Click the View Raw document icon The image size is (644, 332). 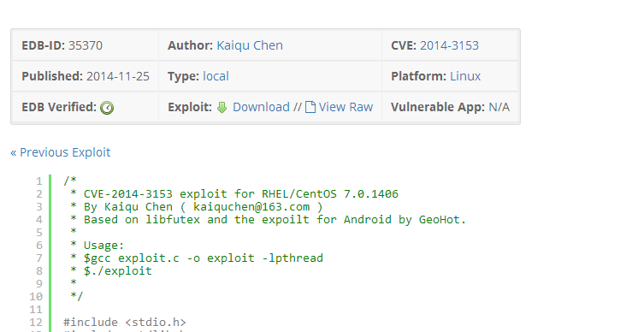pyautogui.click(x=310, y=107)
